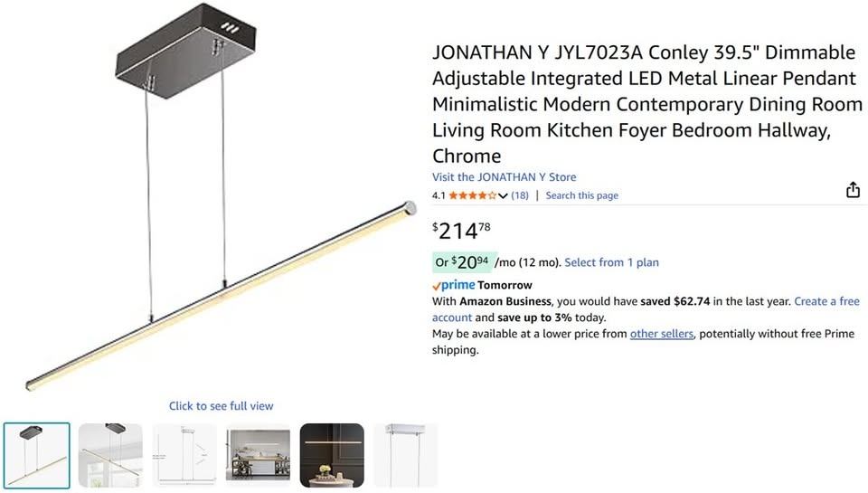Click the share icon beside the ratings

[853, 190]
